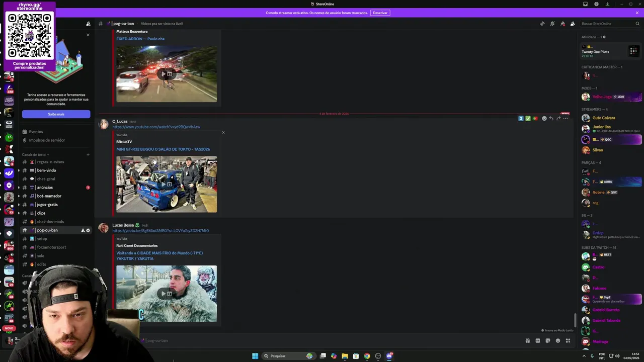The height and width of the screenshot is (362, 644).
Task: Open the apps launcher in message bar
Action: (x=568, y=340)
